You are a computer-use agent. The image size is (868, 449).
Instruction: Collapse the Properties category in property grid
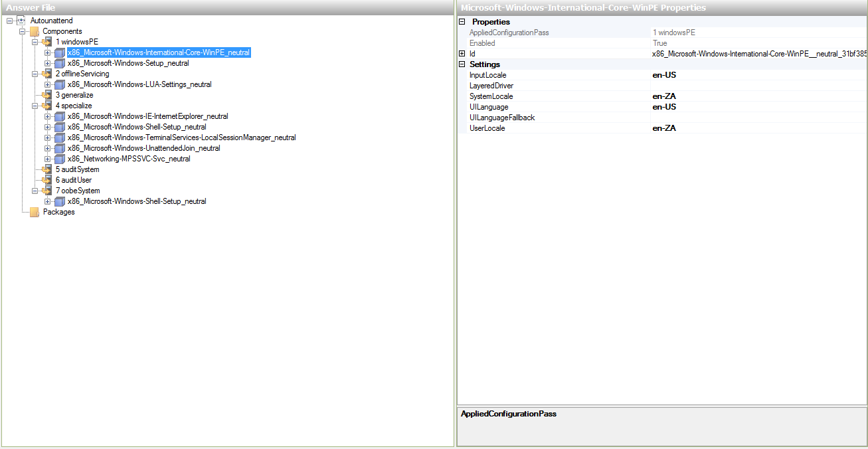(462, 22)
